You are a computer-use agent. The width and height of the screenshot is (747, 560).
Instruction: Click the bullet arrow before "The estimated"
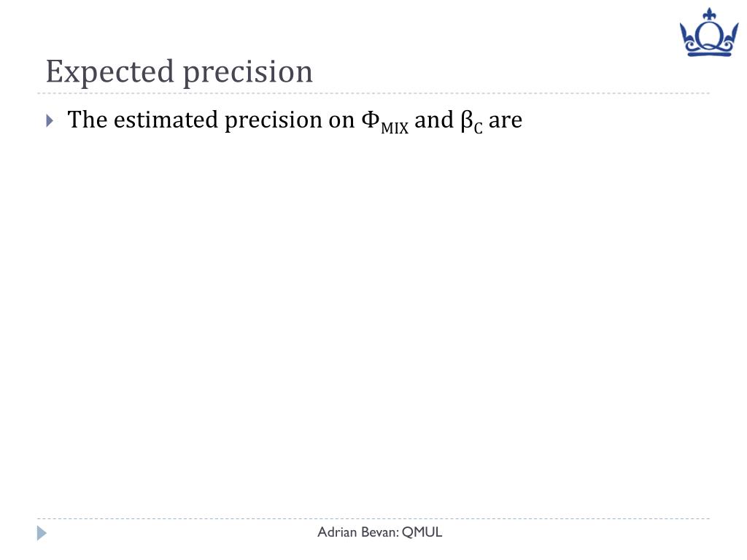50,120
